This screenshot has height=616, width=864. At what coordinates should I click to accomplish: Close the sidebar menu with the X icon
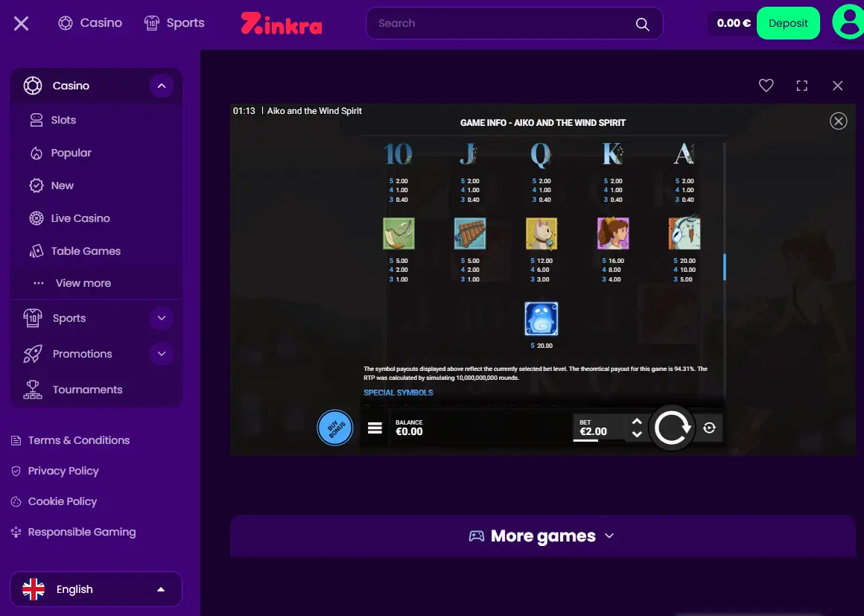tap(21, 23)
